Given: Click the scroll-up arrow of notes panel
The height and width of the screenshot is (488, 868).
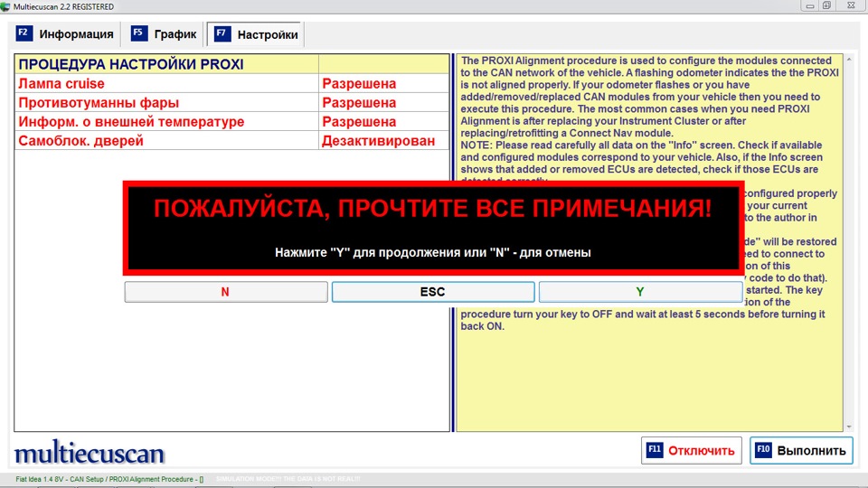Looking at the screenshot, I should 849,60.
